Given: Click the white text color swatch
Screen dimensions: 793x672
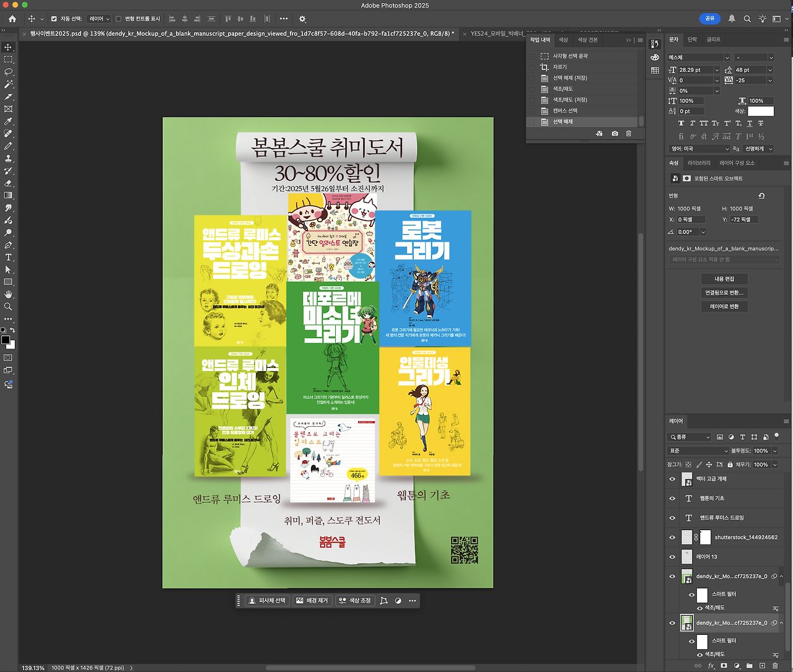Looking at the screenshot, I should 760,111.
